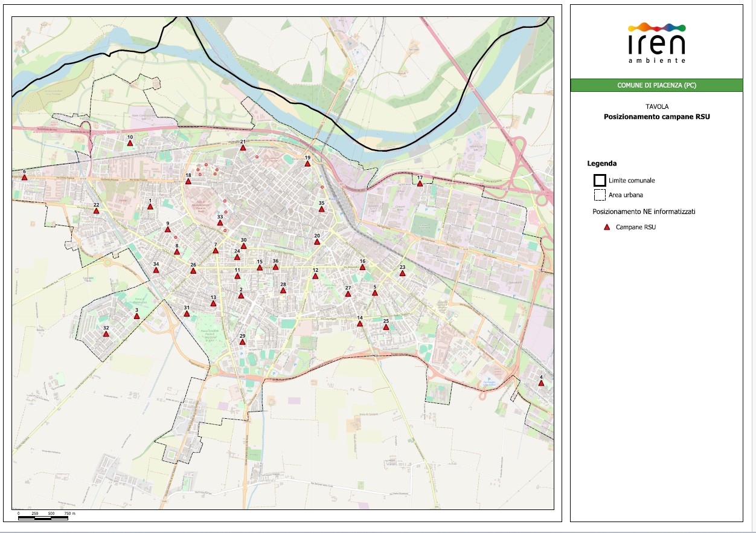Select the isolated marker number 4
Screen dimensions: 756x533
pos(541,383)
